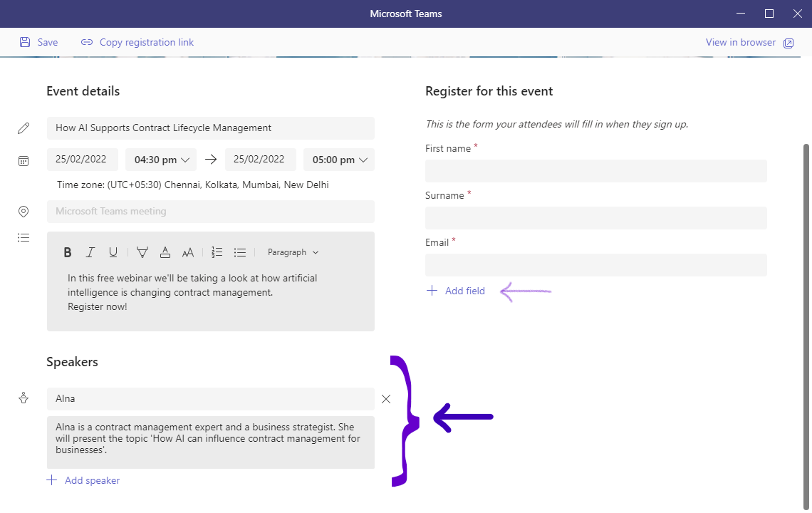Image resolution: width=812 pixels, height=513 pixels.
Task: Remove speaker Alna with the X button
Action: pyautogui.click(x=386, y=399)
